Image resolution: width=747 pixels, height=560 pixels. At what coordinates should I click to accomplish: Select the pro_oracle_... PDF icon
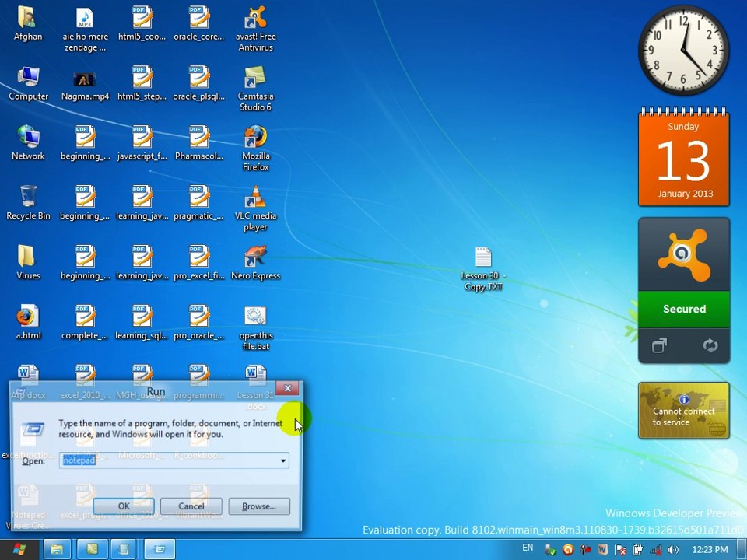tap(198, 322)
